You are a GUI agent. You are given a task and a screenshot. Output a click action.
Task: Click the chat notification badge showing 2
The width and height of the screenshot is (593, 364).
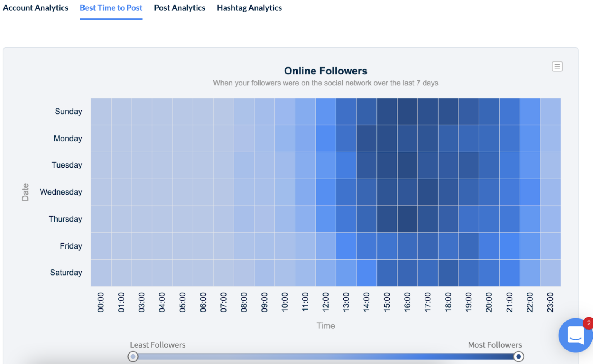pos(588,323)
